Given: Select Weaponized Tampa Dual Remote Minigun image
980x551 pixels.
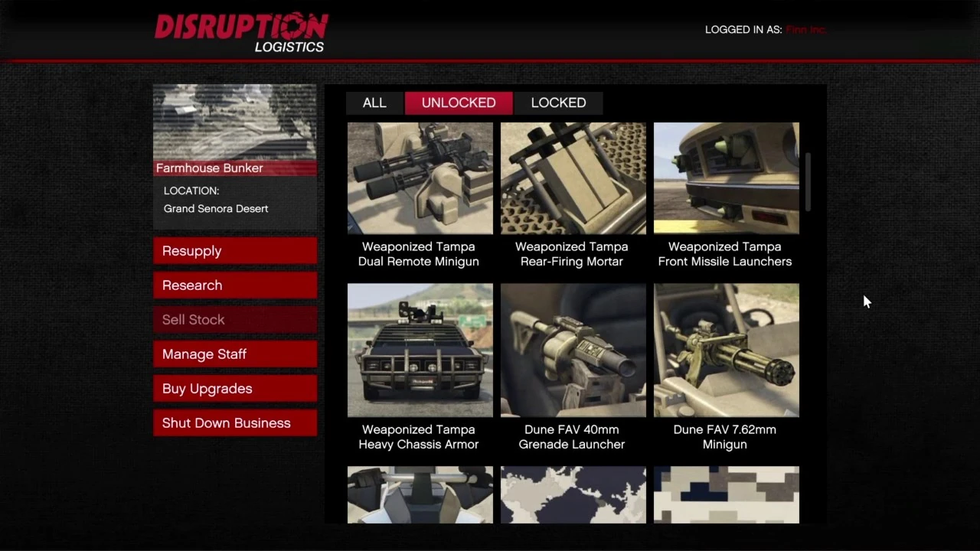Looking at the screenshot, I should [420, 178].
